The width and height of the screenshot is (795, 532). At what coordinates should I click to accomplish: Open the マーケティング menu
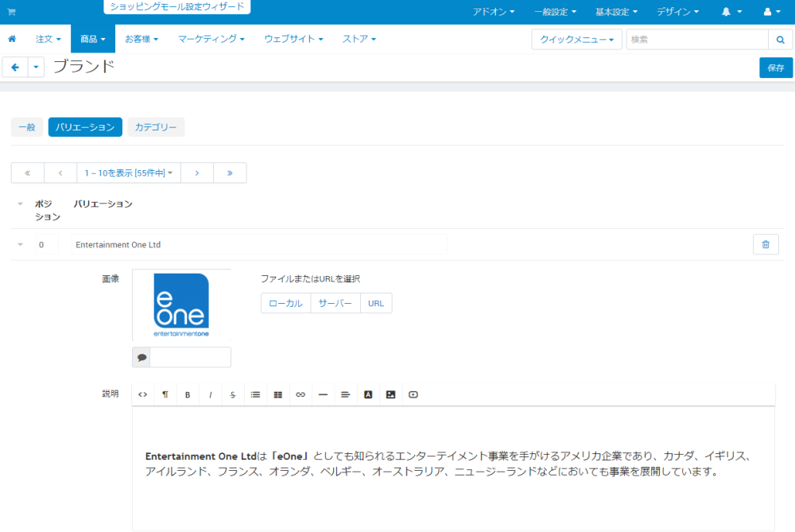pyautogui.click(x=211, y=38)
